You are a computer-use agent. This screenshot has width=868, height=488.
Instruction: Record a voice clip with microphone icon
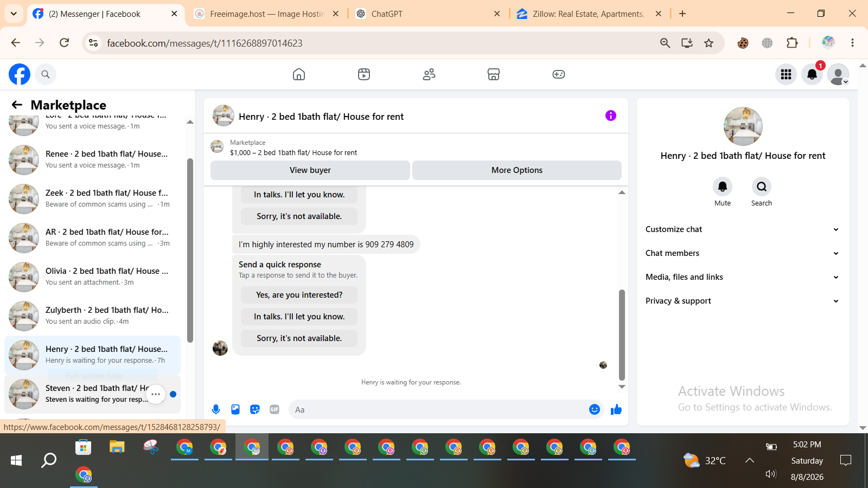point(216,409)
